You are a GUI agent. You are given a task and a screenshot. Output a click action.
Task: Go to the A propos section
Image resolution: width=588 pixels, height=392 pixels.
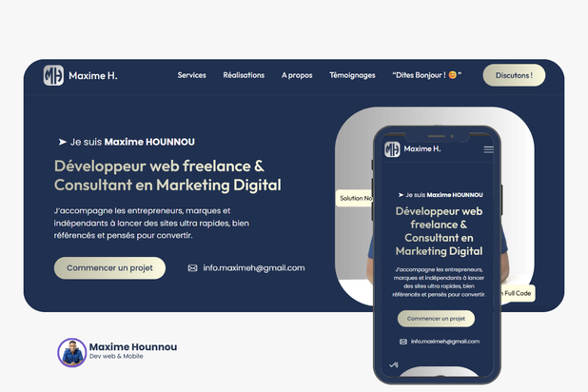pos(297,75)
